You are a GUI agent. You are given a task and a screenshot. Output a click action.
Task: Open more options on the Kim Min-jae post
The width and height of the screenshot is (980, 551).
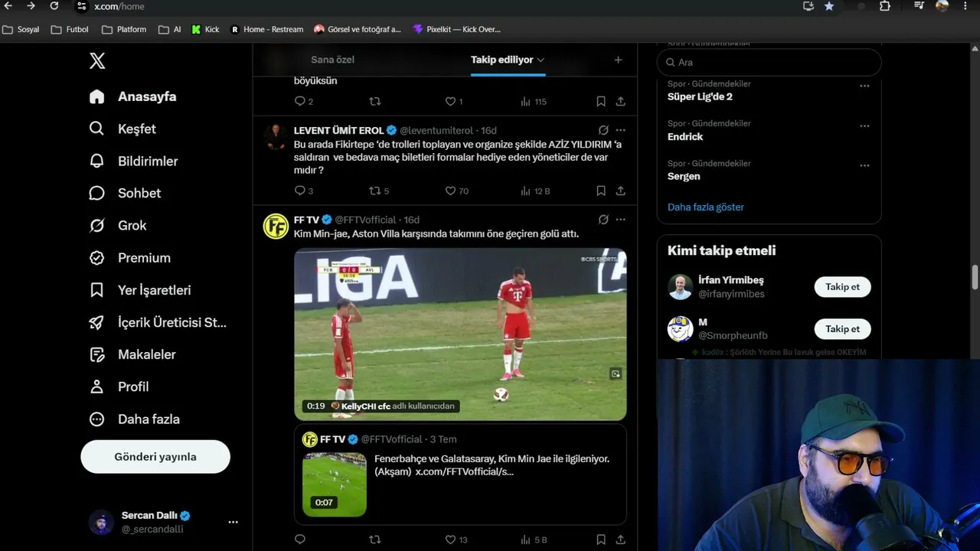pyautogui.click(x=620, y=220)
